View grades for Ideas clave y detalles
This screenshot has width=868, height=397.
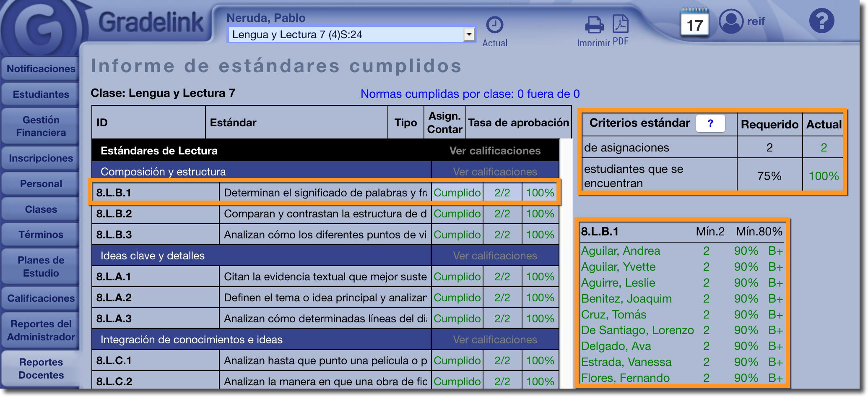495,256
